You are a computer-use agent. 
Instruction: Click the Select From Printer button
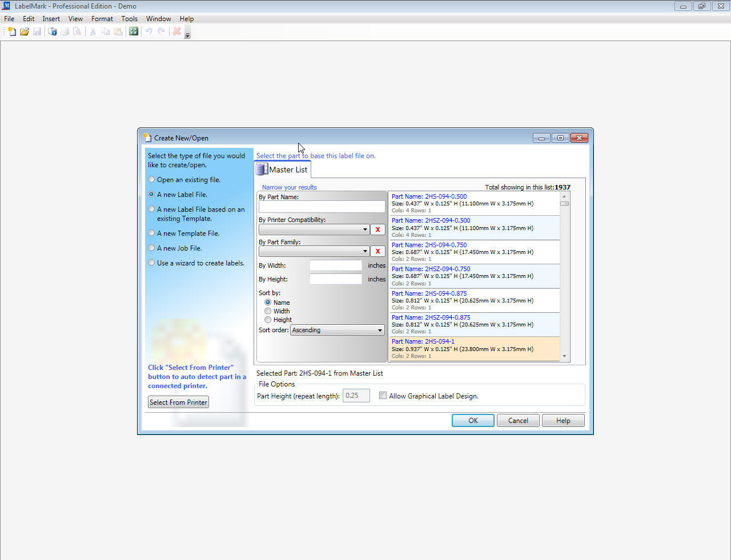click(178, 402)
